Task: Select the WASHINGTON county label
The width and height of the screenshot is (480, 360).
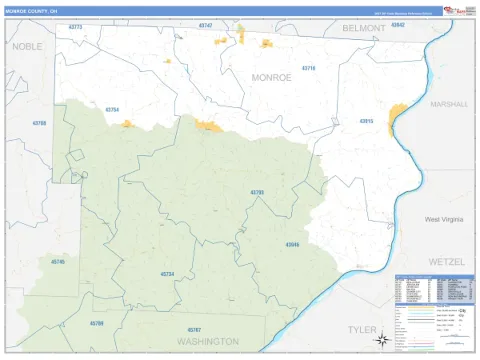Action: pos(208,341)
